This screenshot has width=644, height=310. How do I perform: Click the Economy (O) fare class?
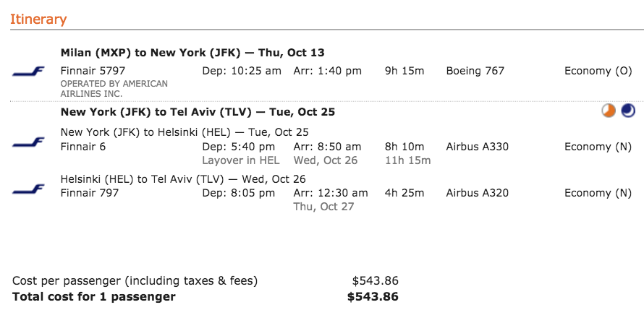click(598, 71)
